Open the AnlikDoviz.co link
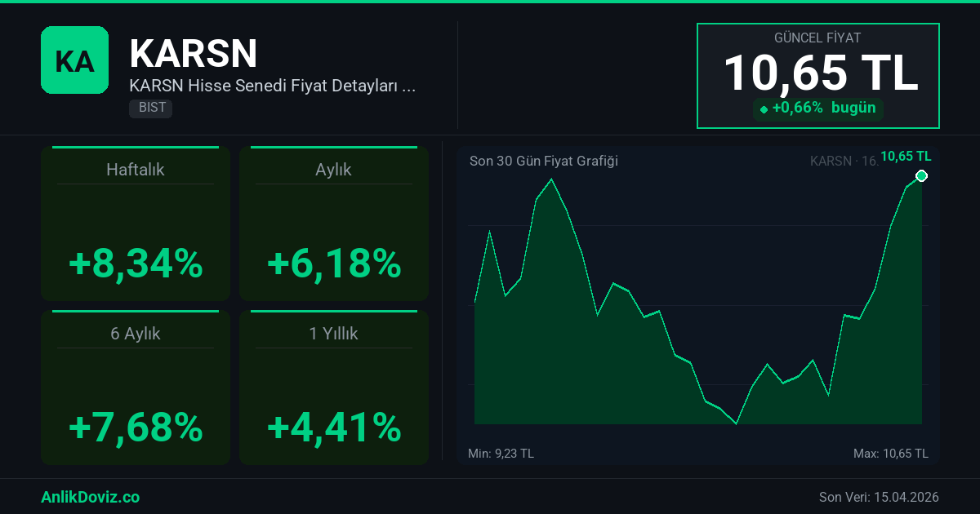Image resolution: width=980 pixels, height=514 pixels. pos(90,497)
